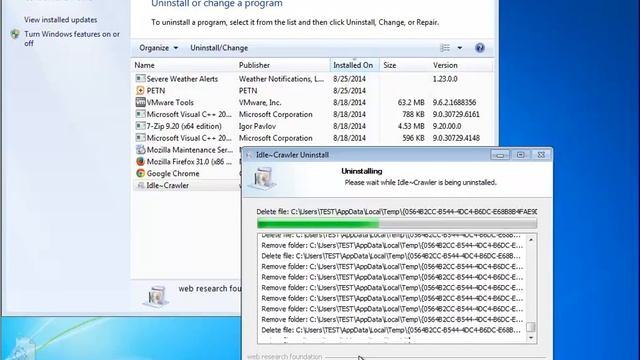Open the help question mark icon
Screen dimensions: 640x360
(x=480, y=48)
